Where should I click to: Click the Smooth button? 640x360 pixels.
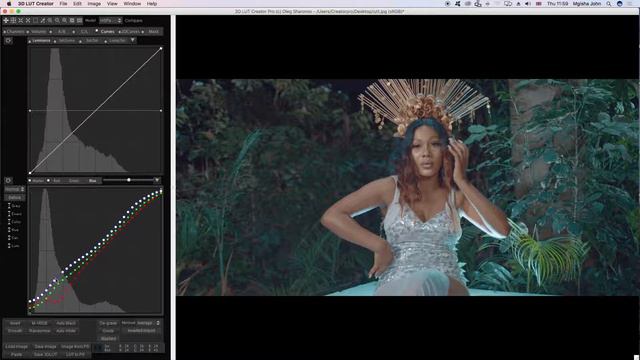click(15, 331)
